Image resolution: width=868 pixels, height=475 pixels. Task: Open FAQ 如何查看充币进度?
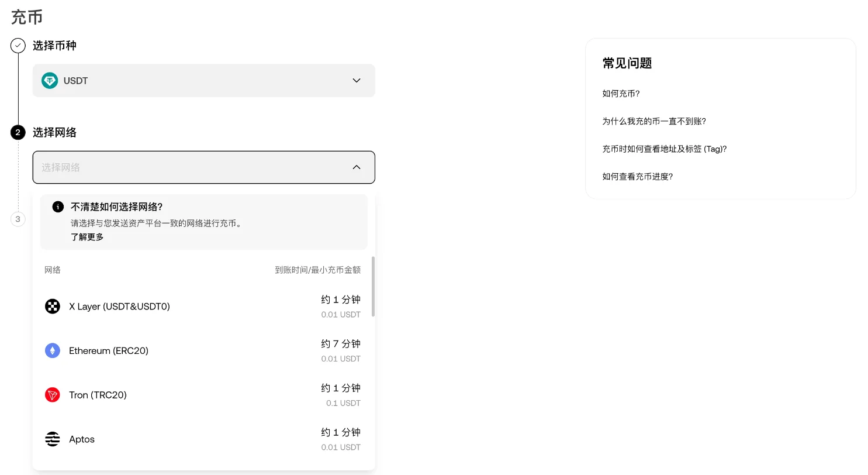tap(638, 177)
